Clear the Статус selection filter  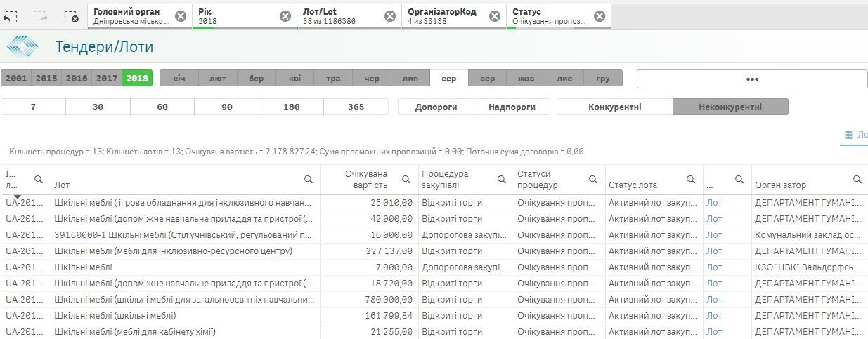click(x=600, y=17)
